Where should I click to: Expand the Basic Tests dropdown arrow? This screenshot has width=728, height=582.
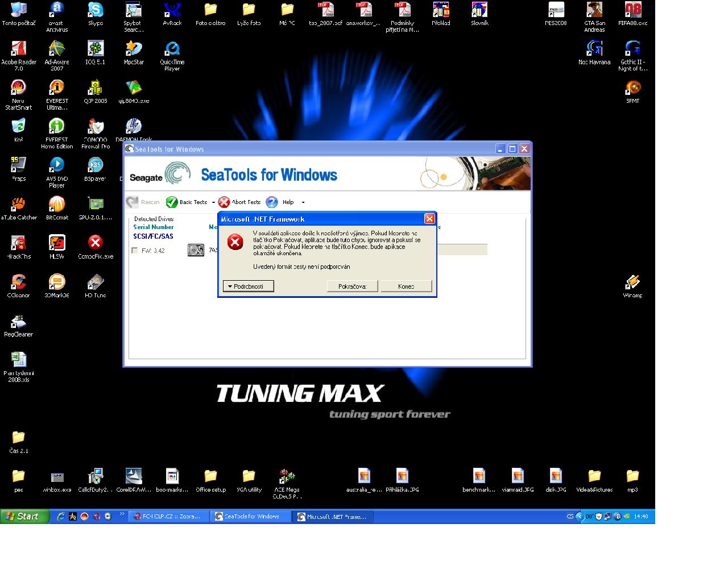[213, 202]
